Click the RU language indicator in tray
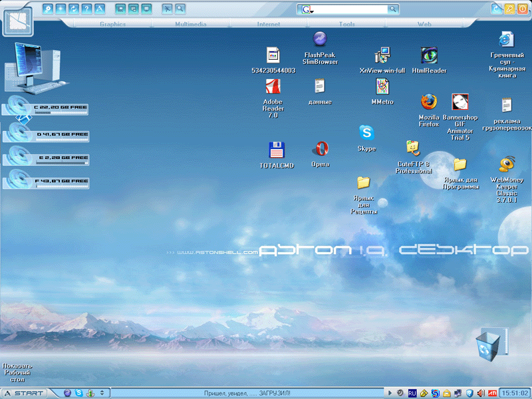 coord(412,393)
